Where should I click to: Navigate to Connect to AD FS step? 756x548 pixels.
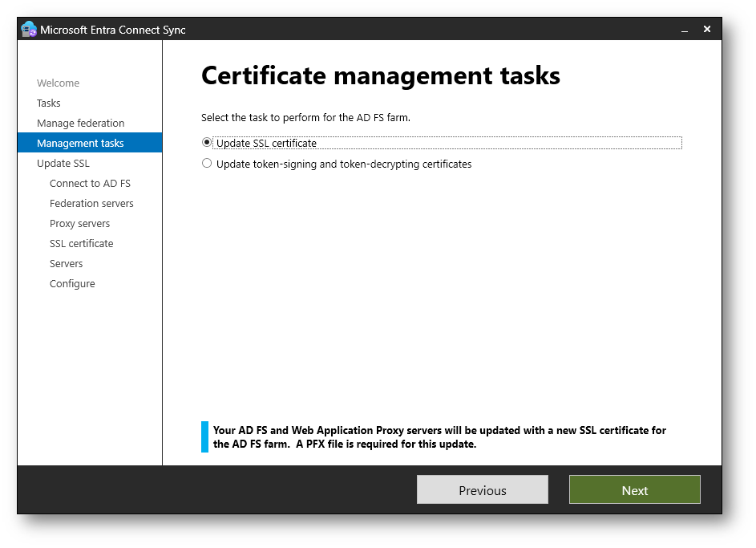[90, 183]
